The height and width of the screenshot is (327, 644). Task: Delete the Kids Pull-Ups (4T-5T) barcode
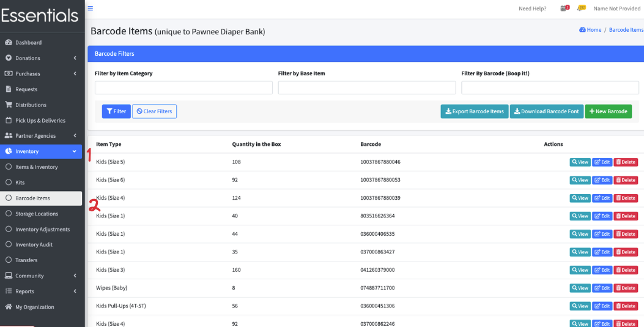pyautogui.click(x=626, y=306)
